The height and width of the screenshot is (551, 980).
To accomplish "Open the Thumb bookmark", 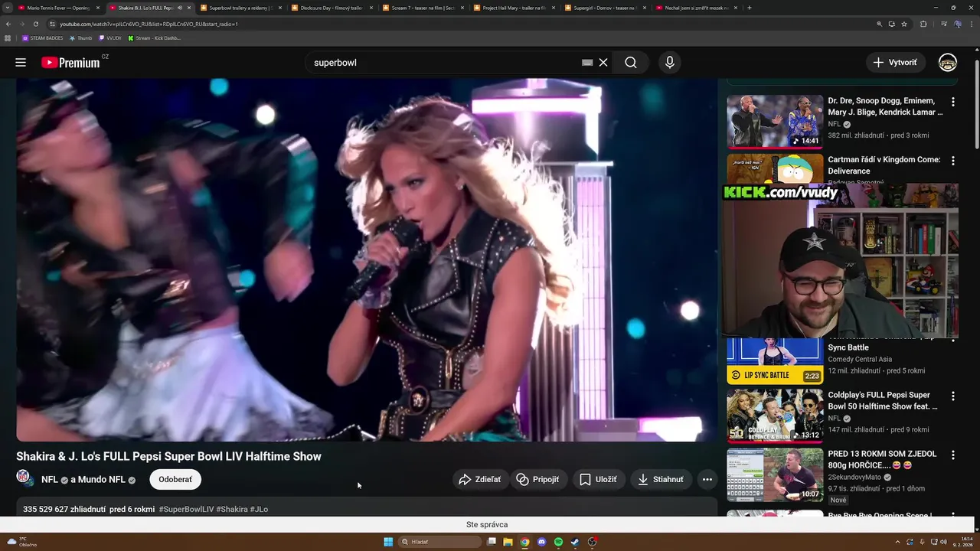I will (80, 37).
